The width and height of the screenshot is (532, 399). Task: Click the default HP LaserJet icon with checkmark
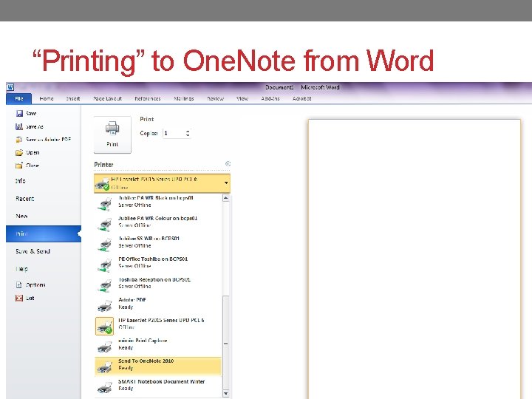[x=104, y=327]
